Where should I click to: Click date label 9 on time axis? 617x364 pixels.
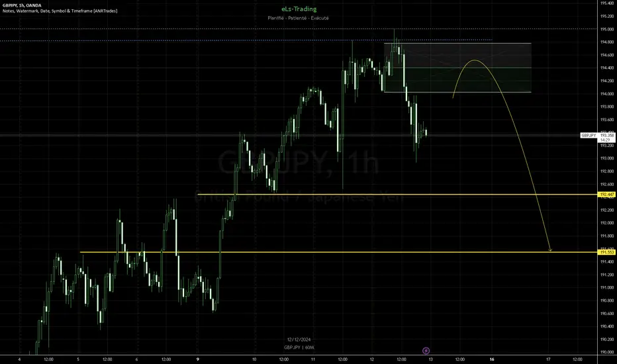click(x=197, y=359)
